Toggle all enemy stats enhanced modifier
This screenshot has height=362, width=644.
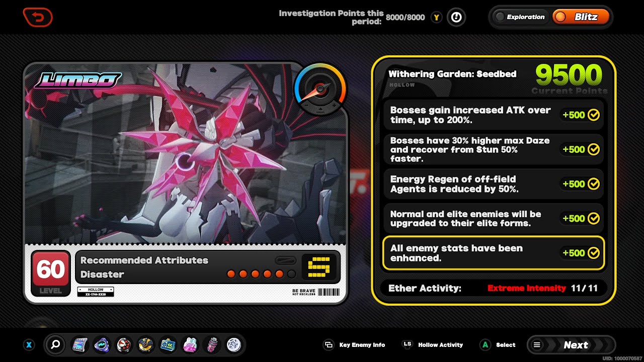(493, 253)
